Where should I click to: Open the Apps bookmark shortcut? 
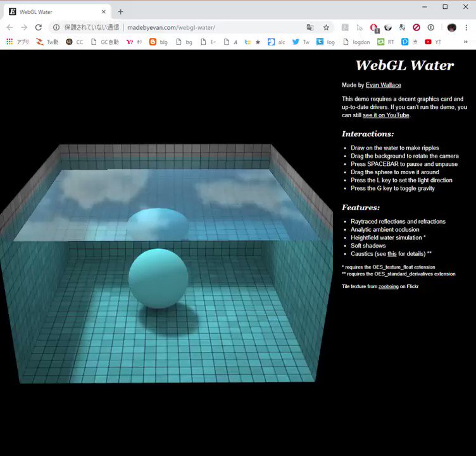click(x=17, y=42)
